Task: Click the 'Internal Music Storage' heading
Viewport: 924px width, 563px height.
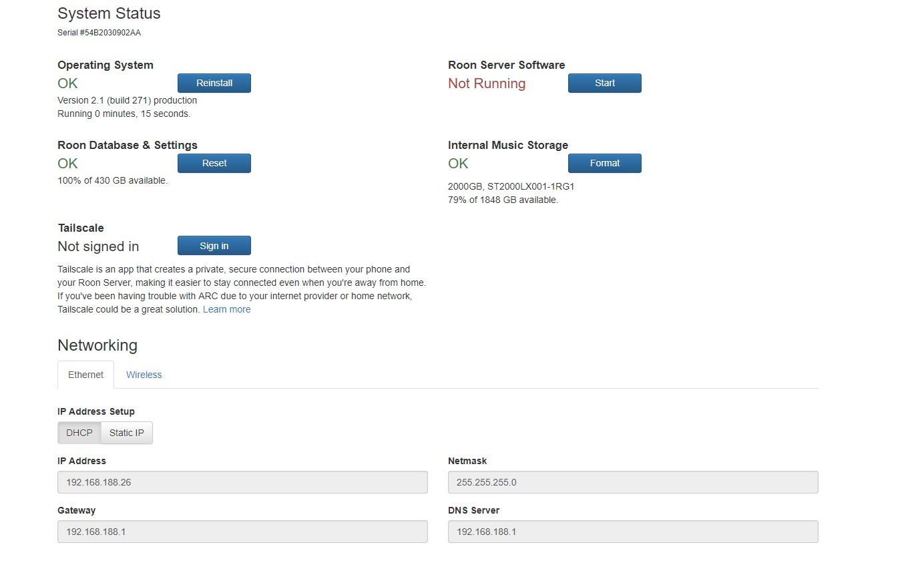Action: [x=508, y=145]
